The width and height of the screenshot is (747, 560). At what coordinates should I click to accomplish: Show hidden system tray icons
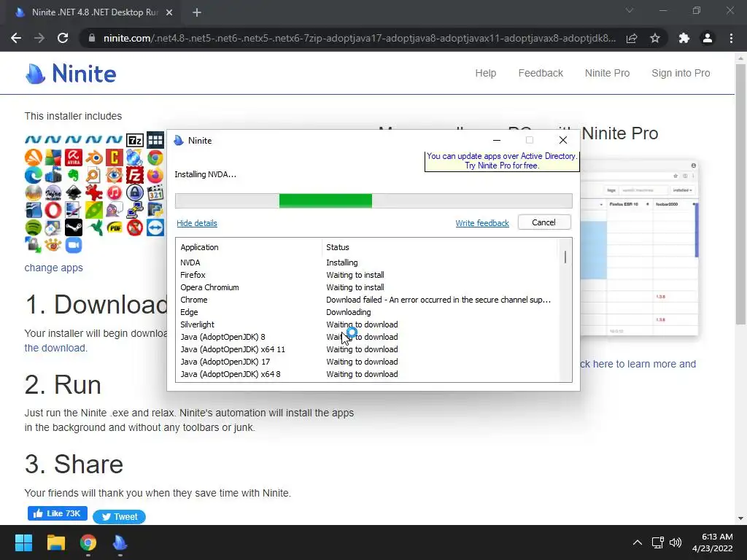[637, 542]
